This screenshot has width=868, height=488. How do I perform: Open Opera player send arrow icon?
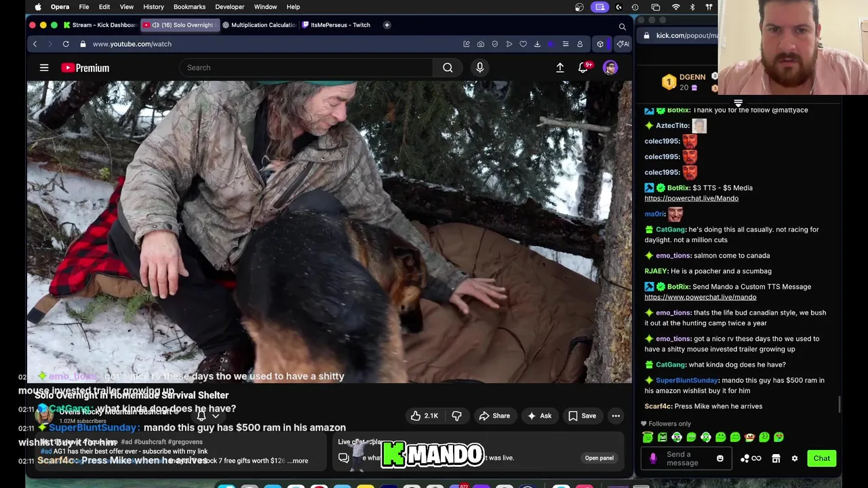coord(509,44)
